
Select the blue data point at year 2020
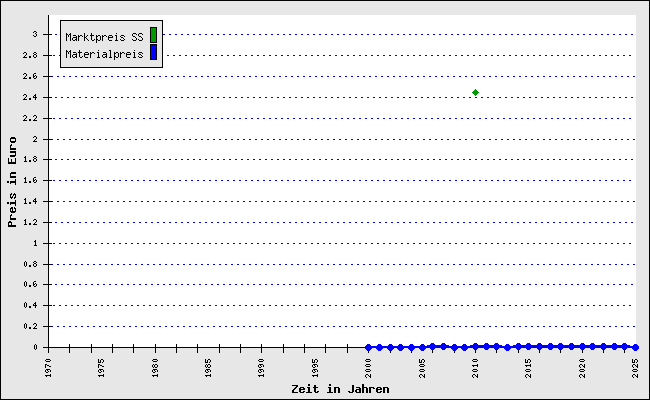[582, 346]
